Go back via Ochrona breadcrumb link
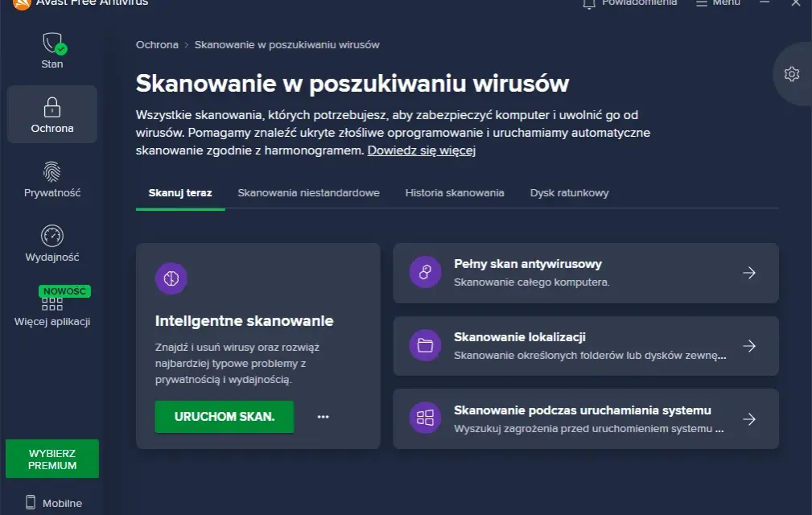Image resolution: width=812 pixels, height=515 pixels. 157,45
